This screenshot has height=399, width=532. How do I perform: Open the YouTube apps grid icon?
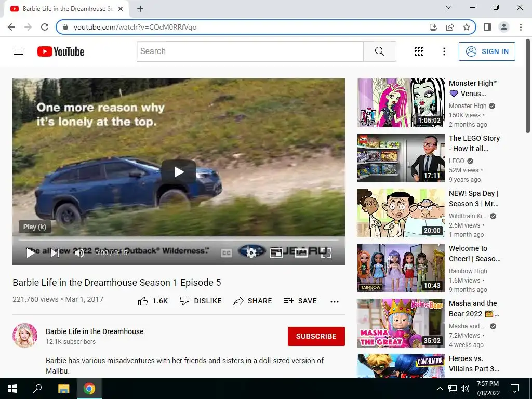419,51
